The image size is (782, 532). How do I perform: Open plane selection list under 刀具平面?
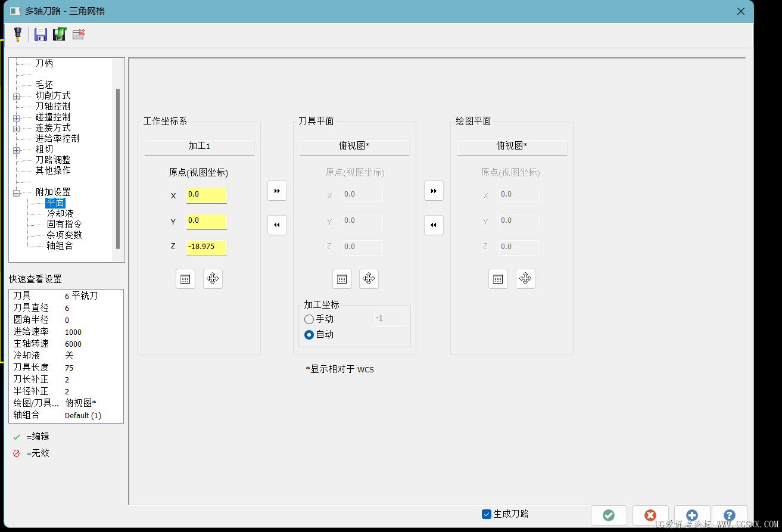(x=342, y=279)
